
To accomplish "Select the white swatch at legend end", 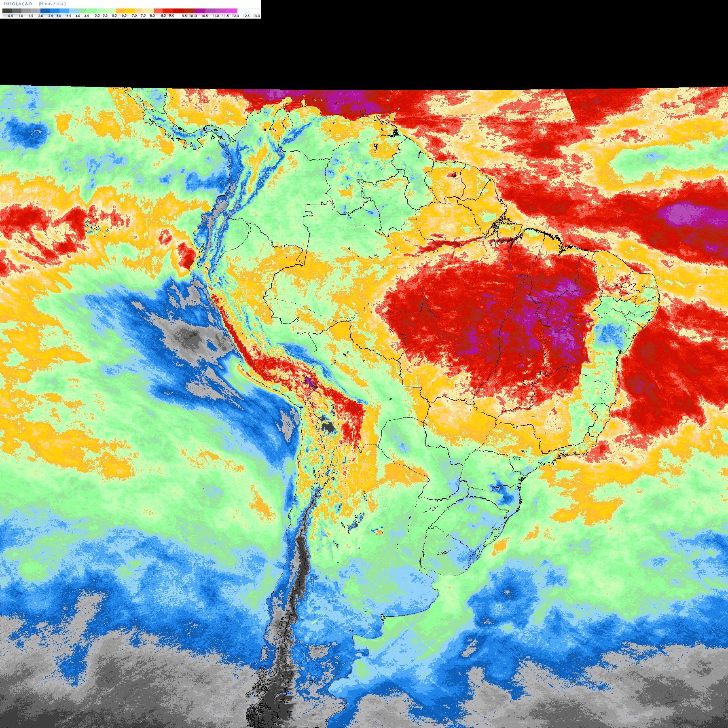I will (254, 11).
